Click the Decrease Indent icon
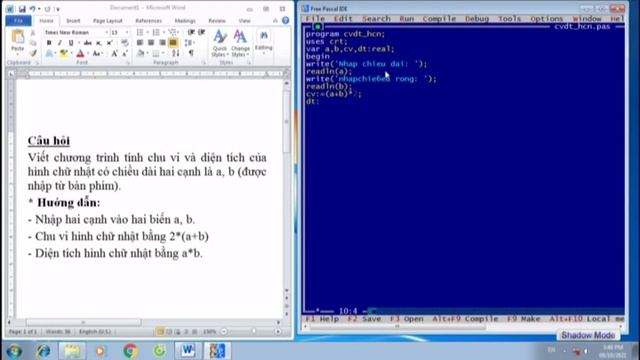Image resolution: width=640 pixels, height=360 pixels. (x=191, y=32)
